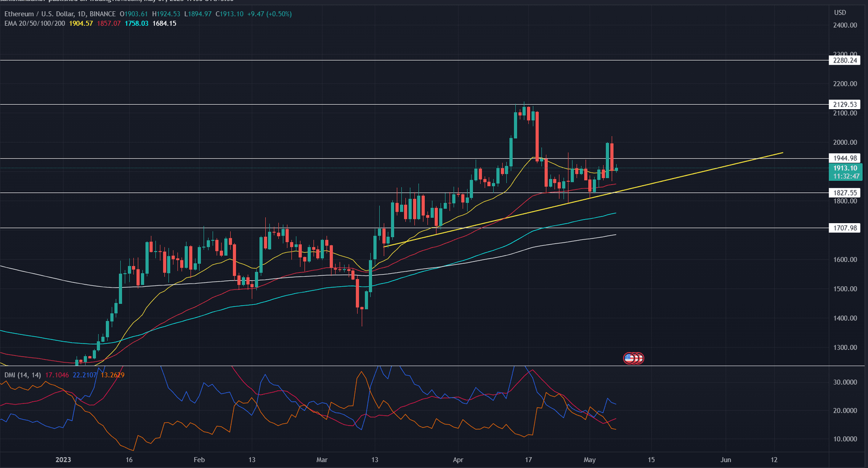Open the USD currency selector on price axis
The height and width of the screenshot is (468, 868).
coord(840,12)
